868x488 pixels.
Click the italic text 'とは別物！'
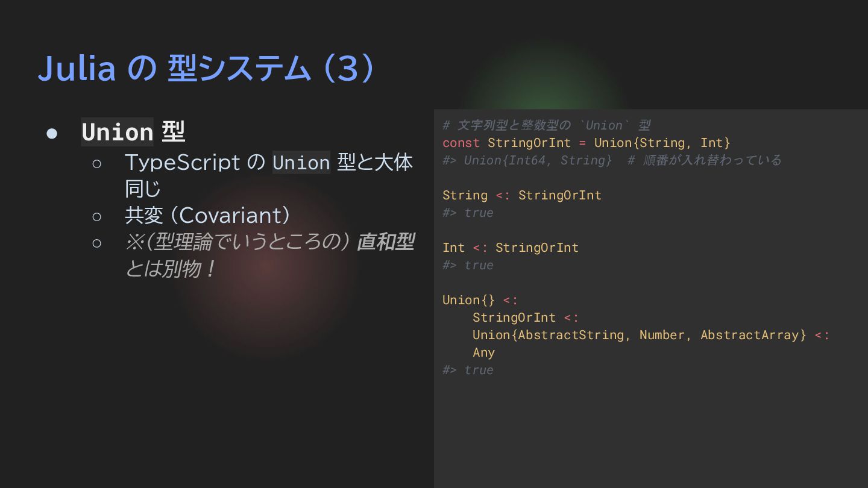pos(170,269)
